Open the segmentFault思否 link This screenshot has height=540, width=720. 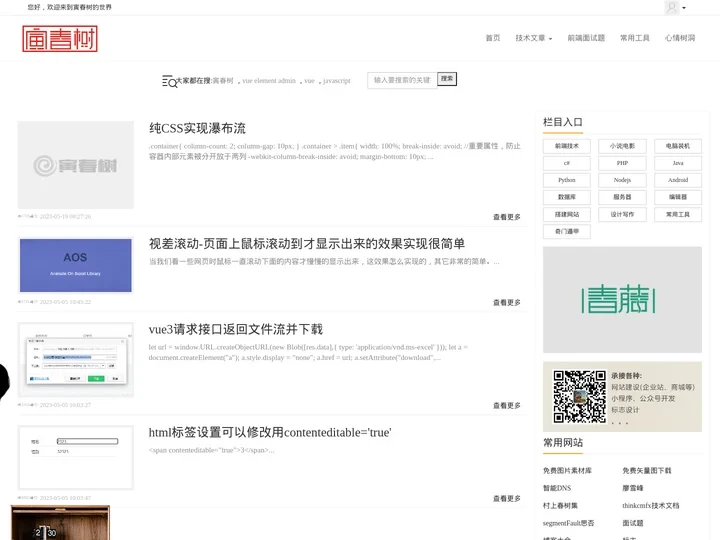[x=568, y=523]
